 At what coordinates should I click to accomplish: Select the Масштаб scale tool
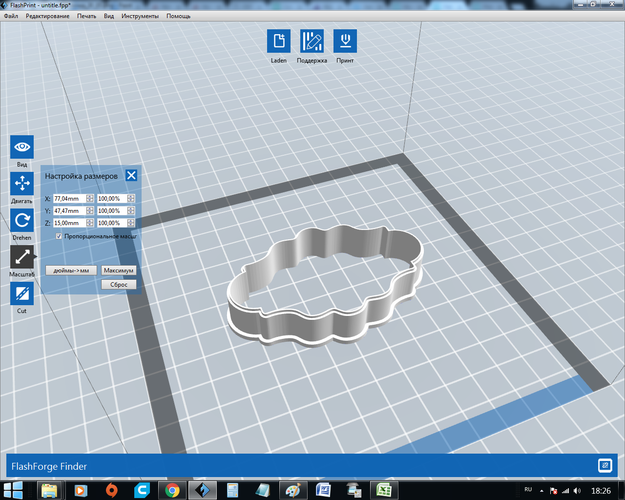22,257
